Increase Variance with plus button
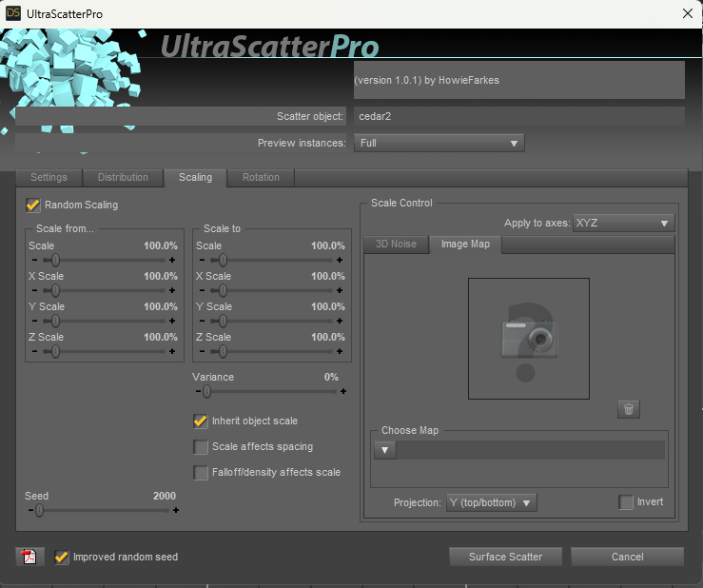Screen dimensions: 703x588 [x=343, y=391]
